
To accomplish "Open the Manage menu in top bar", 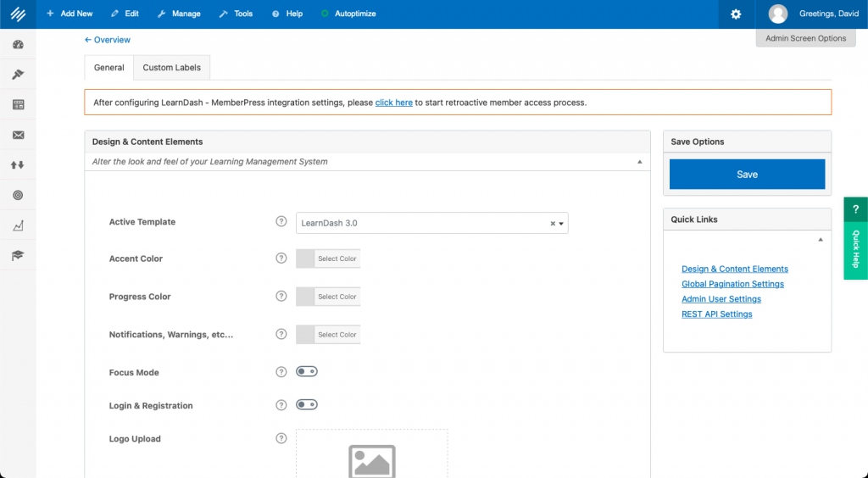I will pos(179,14).
